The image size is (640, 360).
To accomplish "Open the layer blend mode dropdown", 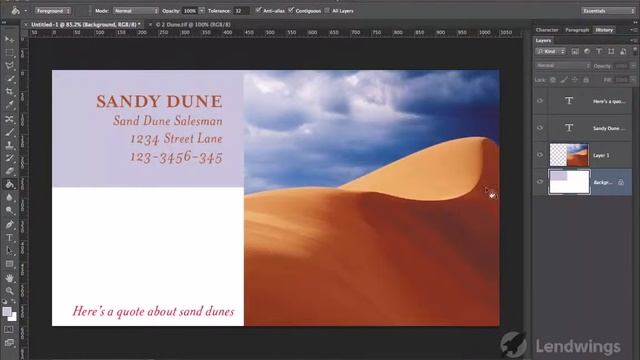I will (563, 66).
